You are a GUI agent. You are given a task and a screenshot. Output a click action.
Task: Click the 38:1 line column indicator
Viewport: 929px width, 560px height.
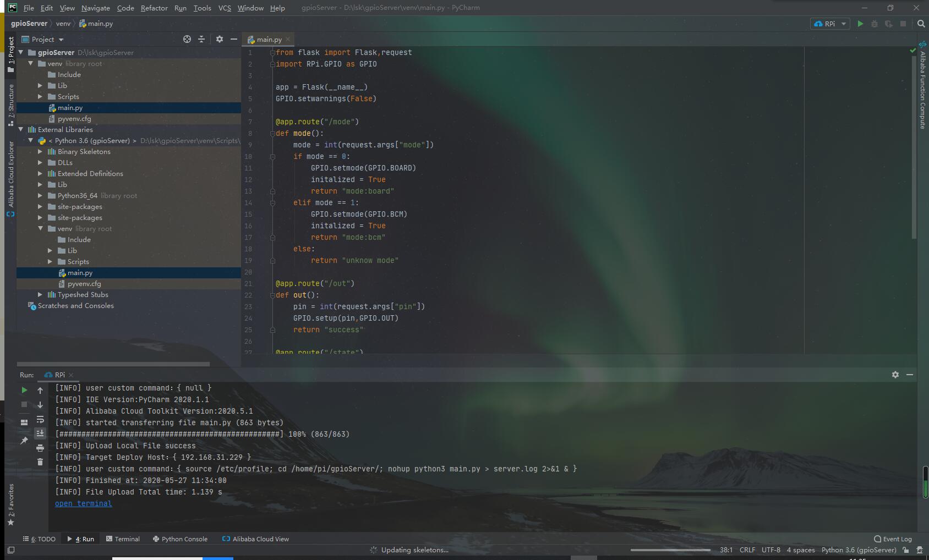pos(726,550)
